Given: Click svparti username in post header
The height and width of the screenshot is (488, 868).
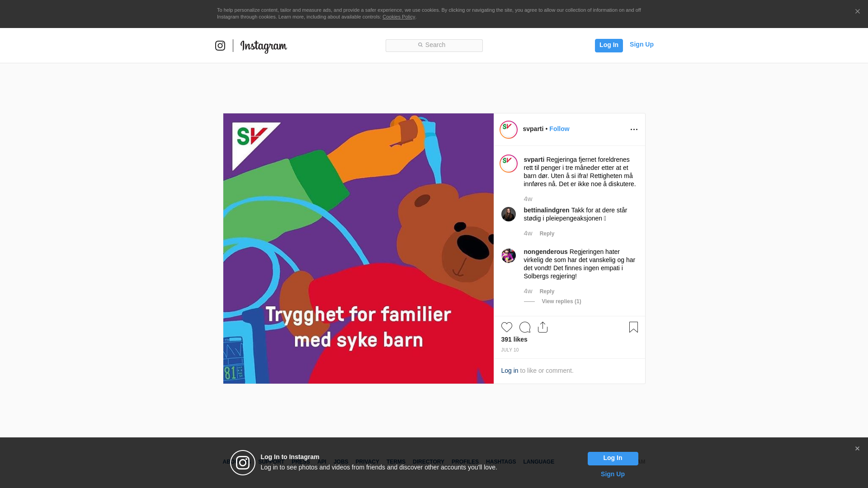Looking at the screenshot, I should (x=533, y=129).
